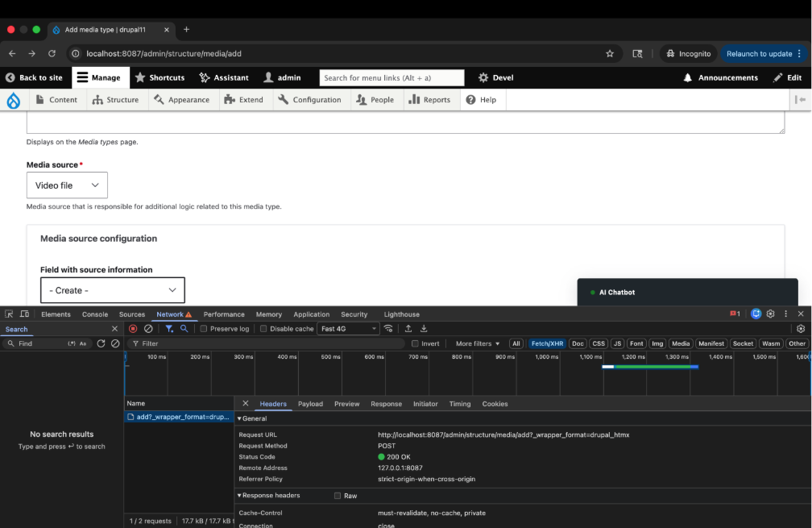
Task: Click the Back to site button
Action: 35,77
